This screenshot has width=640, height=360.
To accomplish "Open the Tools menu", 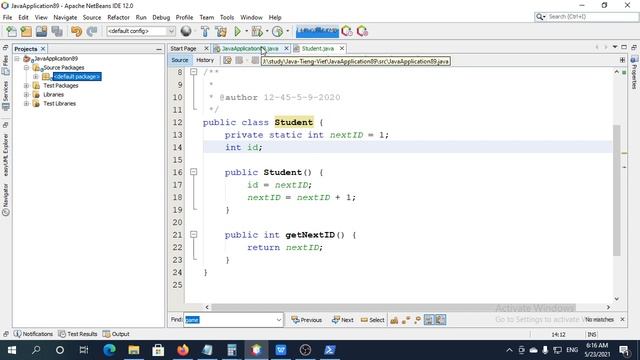I will pyautogui.click(x=227, y=18).
